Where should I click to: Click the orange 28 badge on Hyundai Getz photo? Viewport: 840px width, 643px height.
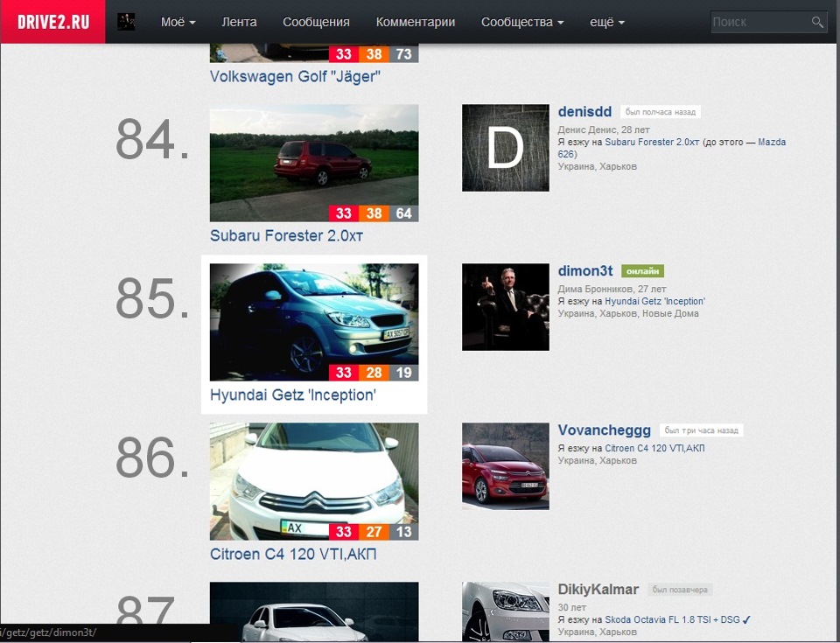pyautogui.click(x=374, y=373)
